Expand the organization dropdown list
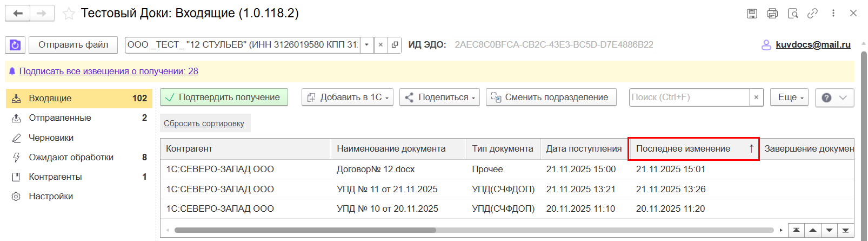This screenshot has height=241, width=868. click(x=366, y=45)
